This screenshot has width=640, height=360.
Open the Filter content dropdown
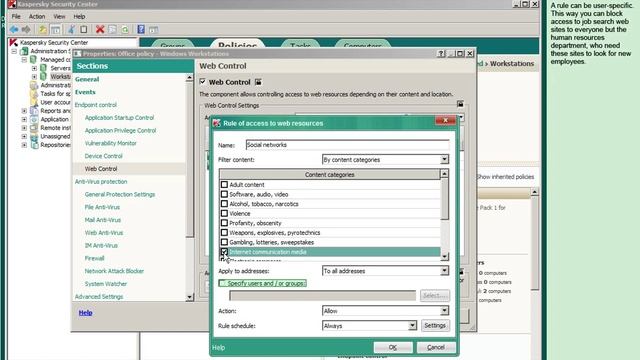tap(444, 160)
